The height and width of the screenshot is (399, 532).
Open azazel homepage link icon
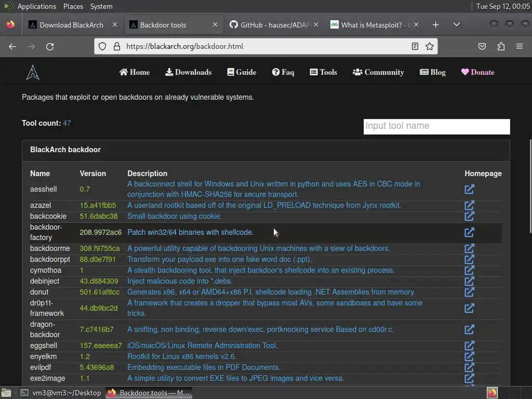click(x=469, y=205)
